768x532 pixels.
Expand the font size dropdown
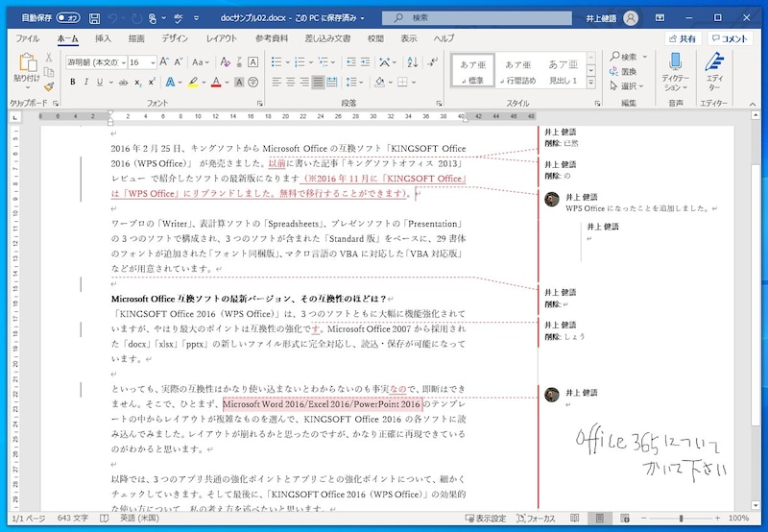coord(152,61)
